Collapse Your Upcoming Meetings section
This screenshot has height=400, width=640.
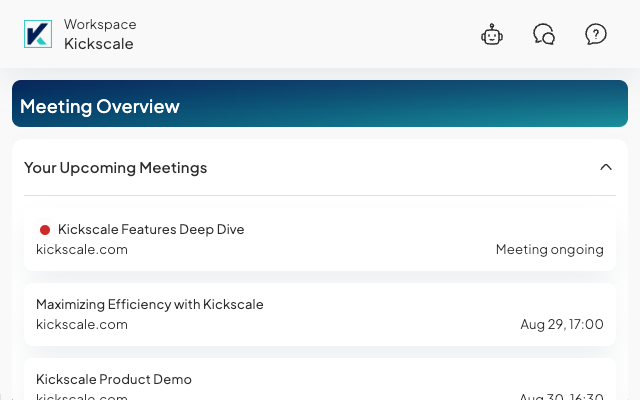pos(606,167)
